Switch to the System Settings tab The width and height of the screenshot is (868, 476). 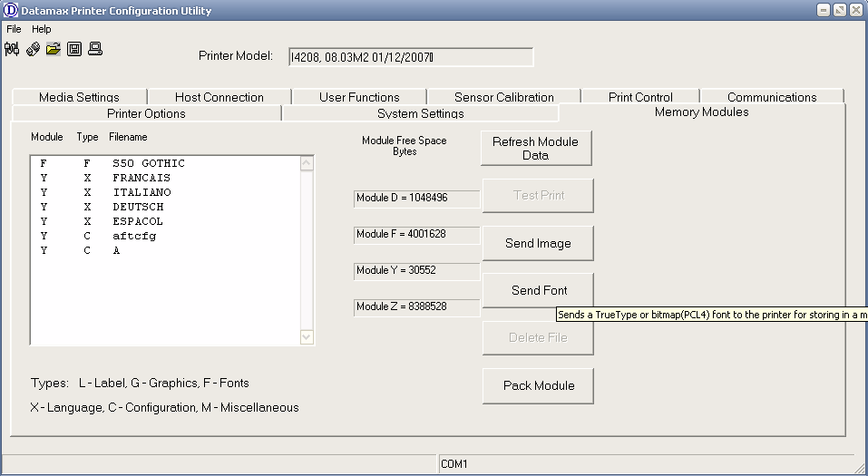(421, 113)
